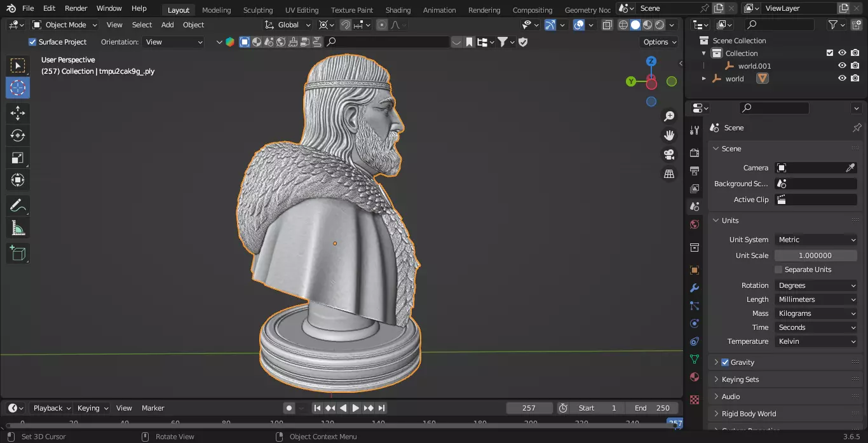Hide the Collection using its eye icon
The width and height of the screenshot is (868, 443).
tap(842, 53)
